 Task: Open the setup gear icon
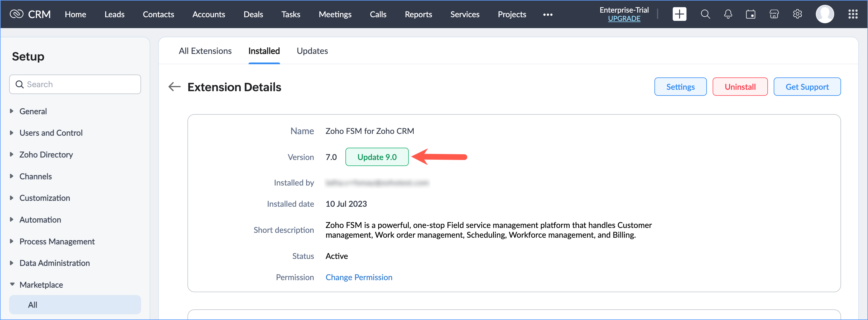(x=797, y=14)
